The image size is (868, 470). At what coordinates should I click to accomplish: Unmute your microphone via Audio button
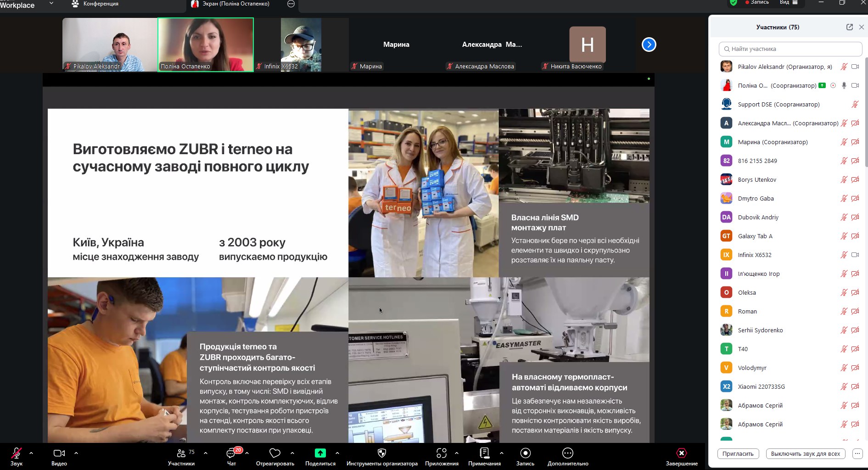pos(17,453)
